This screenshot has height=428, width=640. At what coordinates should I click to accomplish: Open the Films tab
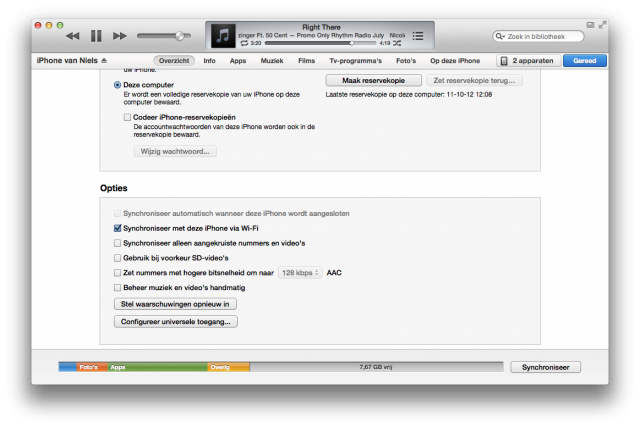(x=306, y=61)
